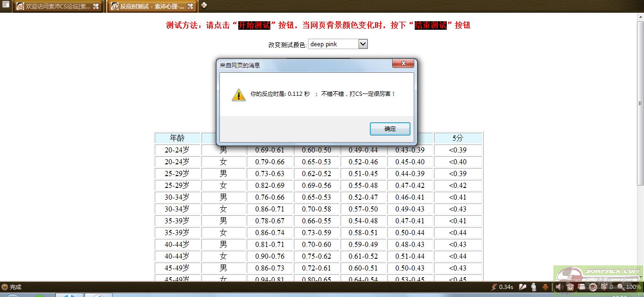Click the orange download arrow icon
This screenshot has width=644, height=297.
tap(545, 287)
